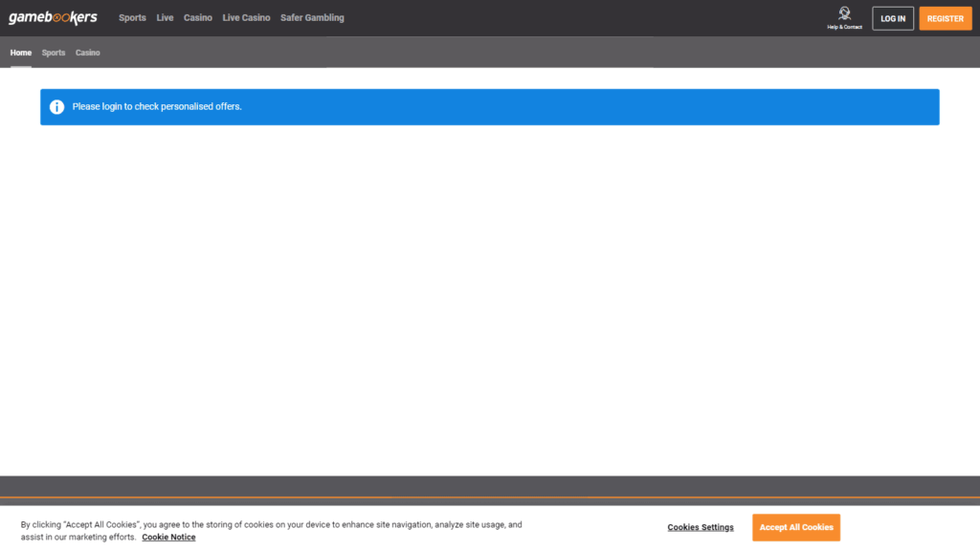Select Live Casino in top navigation
Viewport: 980px width, 551px height.
point(246,18)
